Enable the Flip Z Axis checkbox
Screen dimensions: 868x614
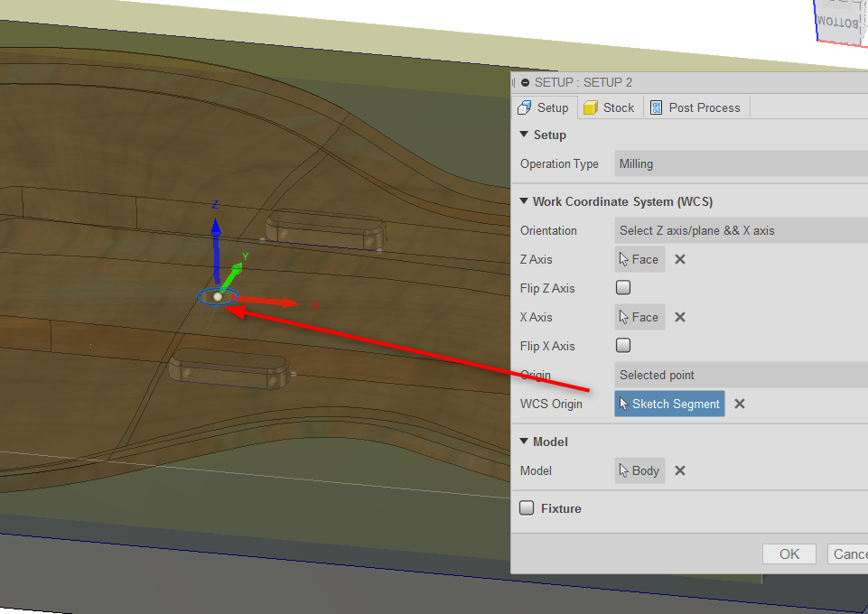622,287
